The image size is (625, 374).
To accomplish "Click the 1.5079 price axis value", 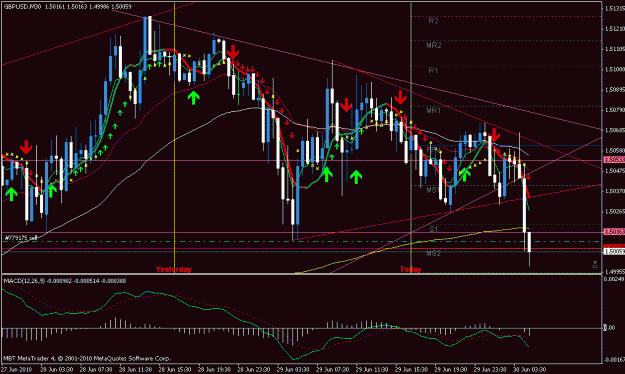I will (x=615, y=110).
